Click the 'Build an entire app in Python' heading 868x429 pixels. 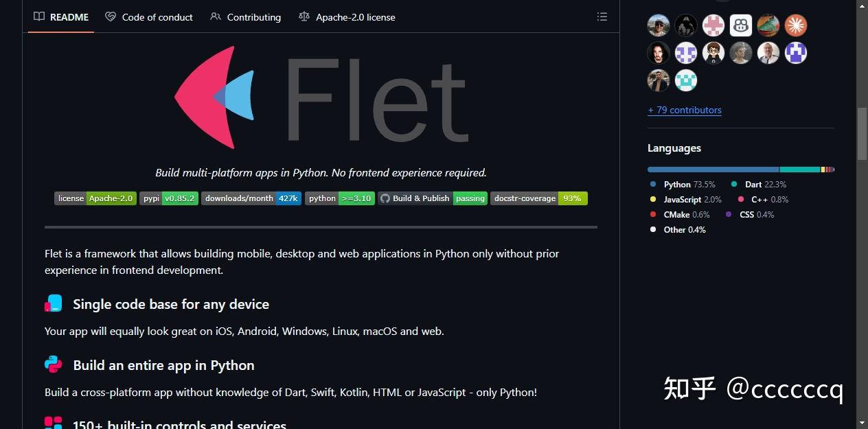pos(163,365)
